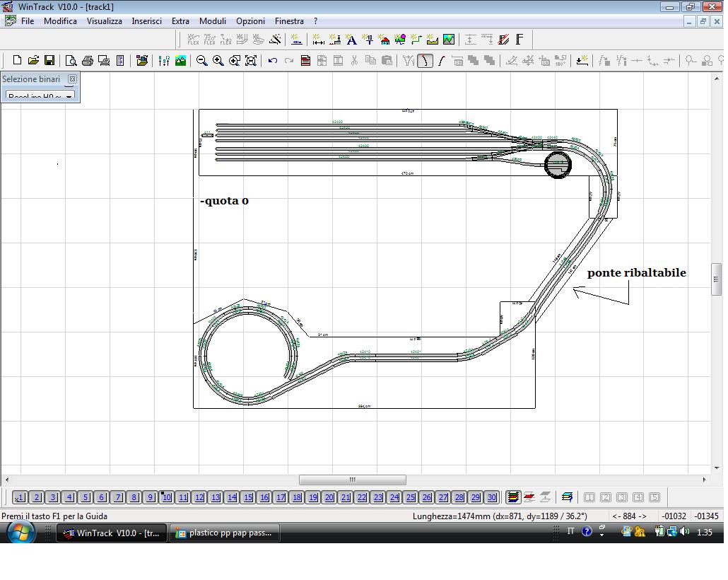Select the "-quota 0" text label
Screen dimensions: 728x580
point(224,201)
